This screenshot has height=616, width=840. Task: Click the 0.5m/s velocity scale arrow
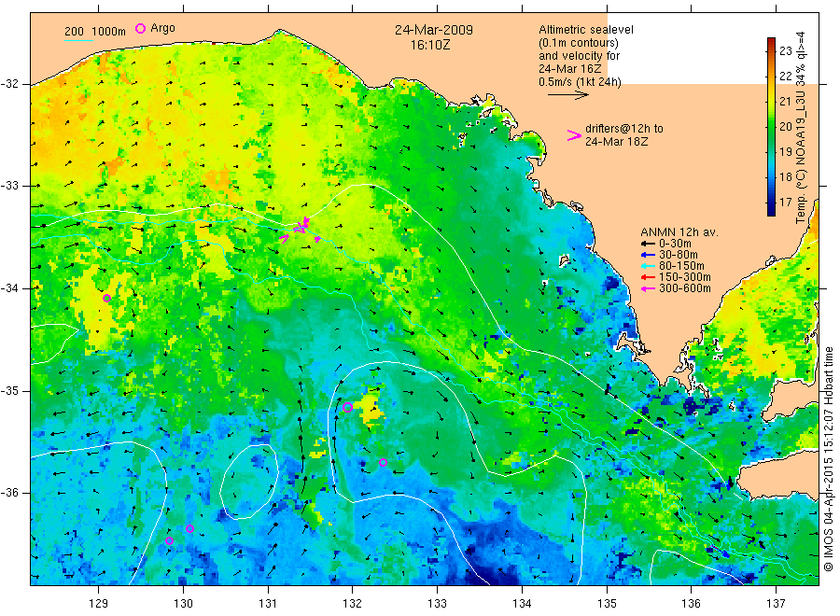pos(567,95)
